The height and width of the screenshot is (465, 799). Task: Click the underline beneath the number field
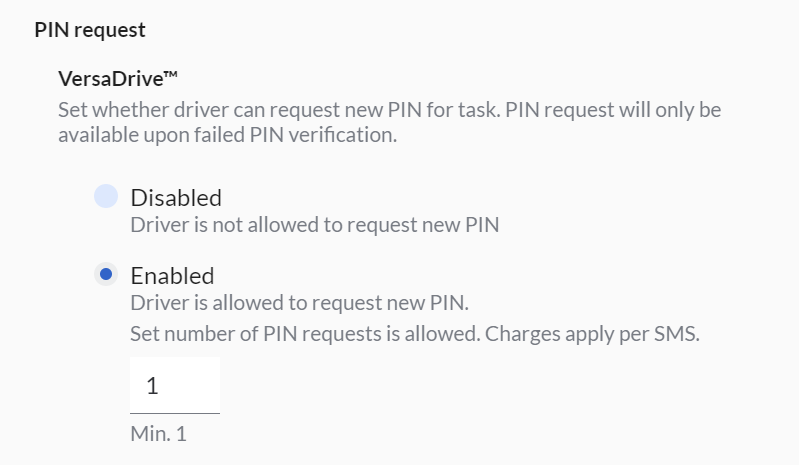pyautogui.click(x=175, y=412)
